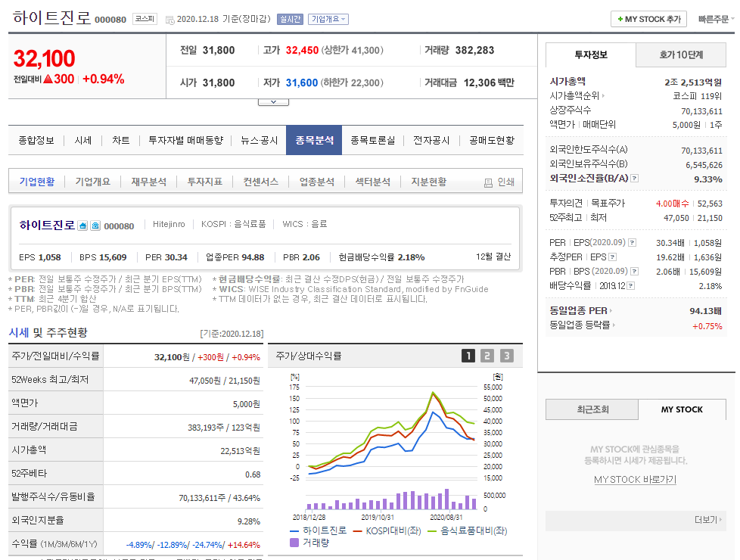This screenshot has width=740, height=560.
Task: Open the 기업개요 dropdown in the header
Action: pyautogui.click(x=328, y=20)
